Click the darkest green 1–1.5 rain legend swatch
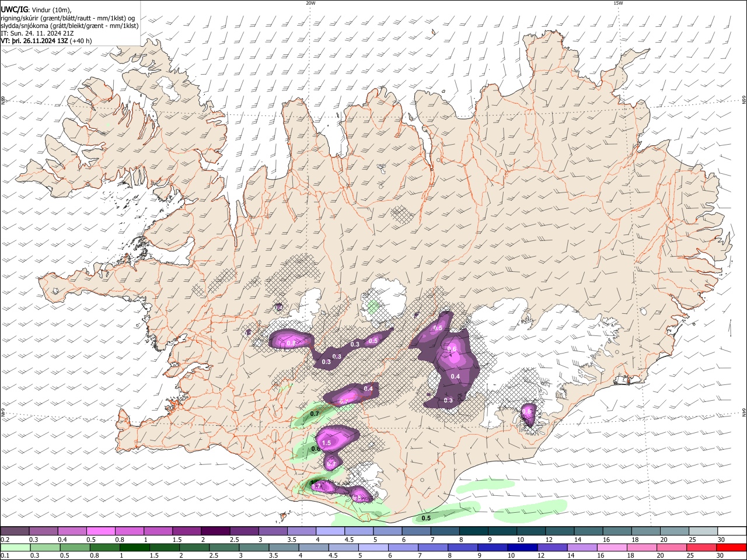 [134, 547]
